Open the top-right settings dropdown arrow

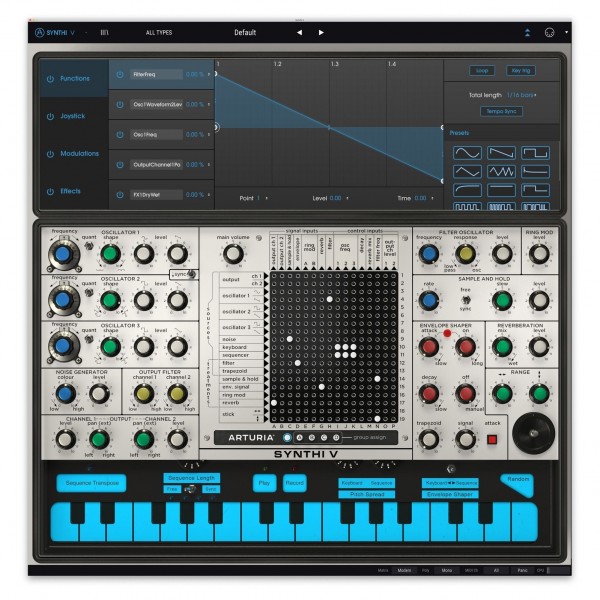[566, 33]
